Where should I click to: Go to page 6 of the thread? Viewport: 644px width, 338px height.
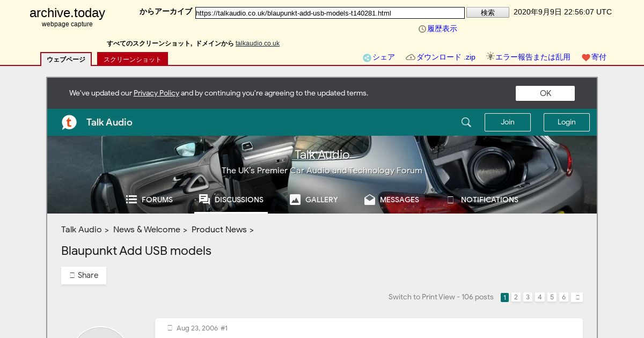563,297
